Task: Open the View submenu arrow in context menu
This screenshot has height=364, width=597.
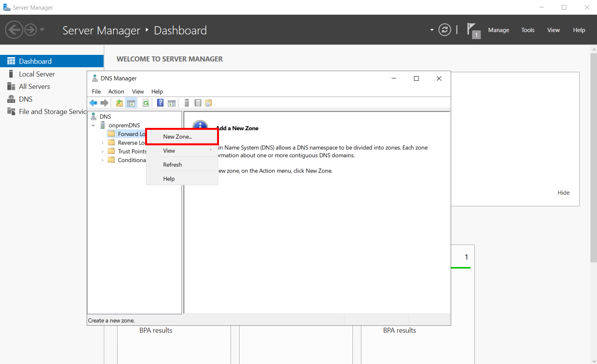Action: click(x=211, y=150)
